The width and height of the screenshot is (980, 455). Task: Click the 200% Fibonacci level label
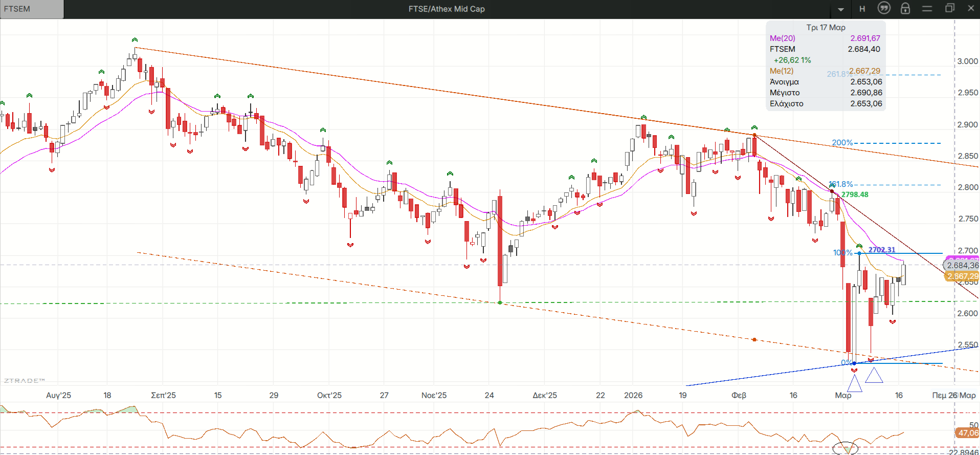[842, 143]
